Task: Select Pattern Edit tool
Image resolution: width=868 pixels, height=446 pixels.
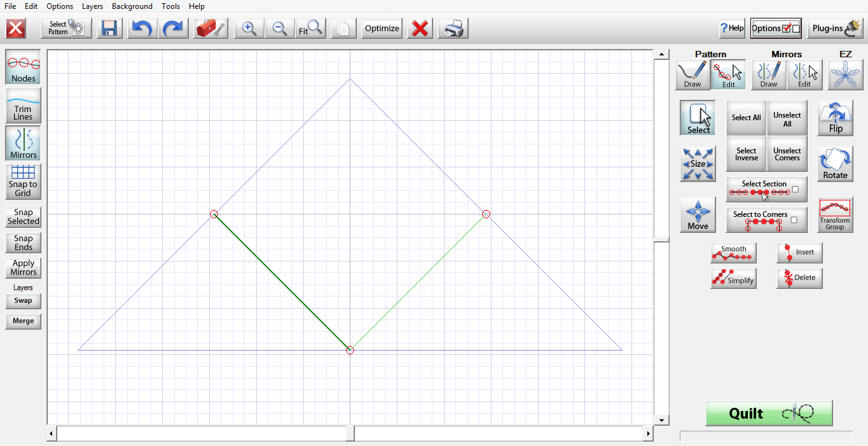Action: coord(728,75)
